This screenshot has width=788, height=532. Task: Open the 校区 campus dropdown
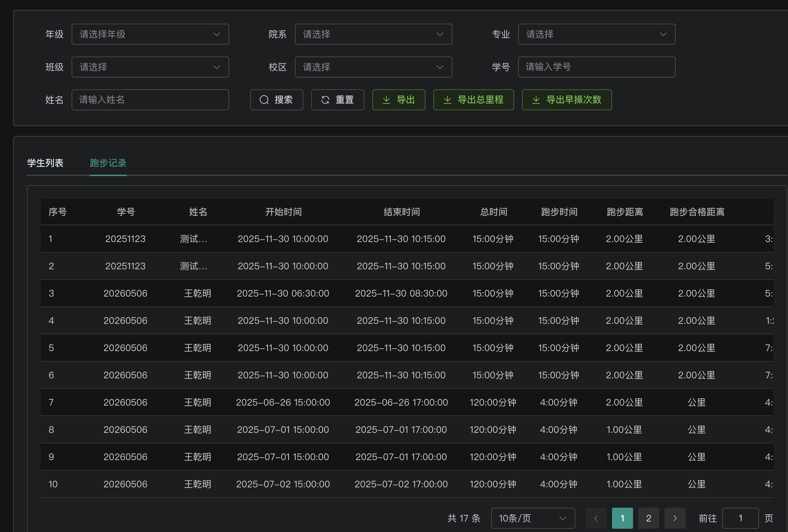coord(373,67)
